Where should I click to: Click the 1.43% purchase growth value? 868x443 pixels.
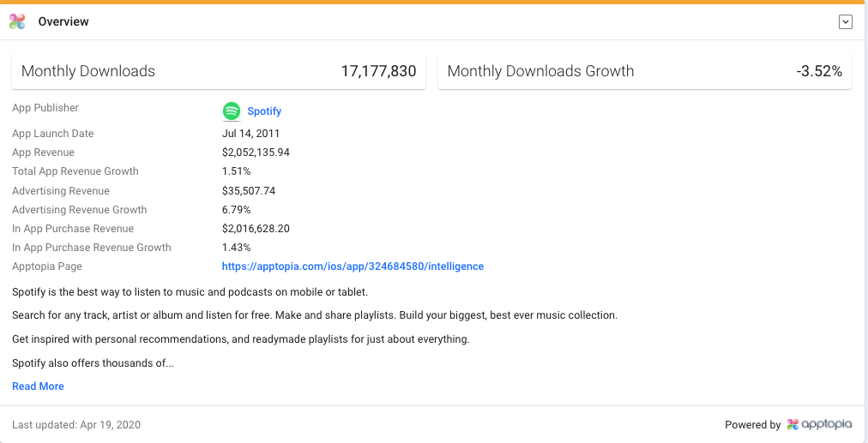tap(237, 248)
